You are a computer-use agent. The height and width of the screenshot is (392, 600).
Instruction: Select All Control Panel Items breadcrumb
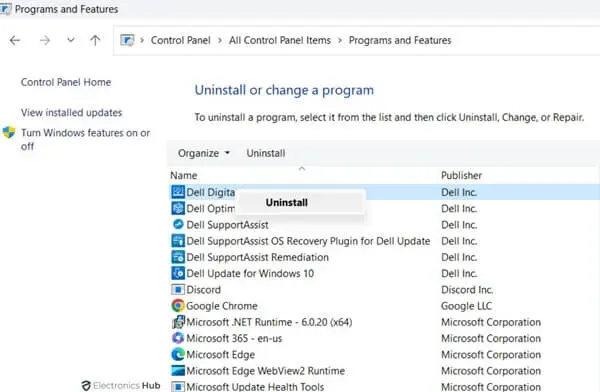click(280, 40)
